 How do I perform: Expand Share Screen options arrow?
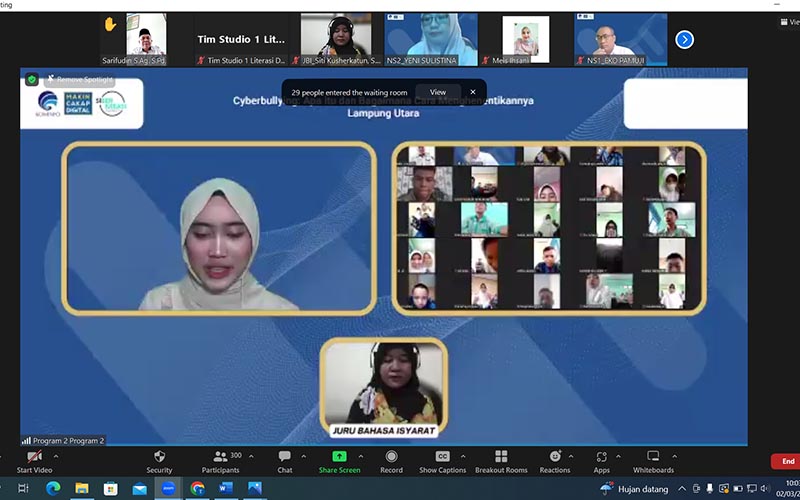361,456
